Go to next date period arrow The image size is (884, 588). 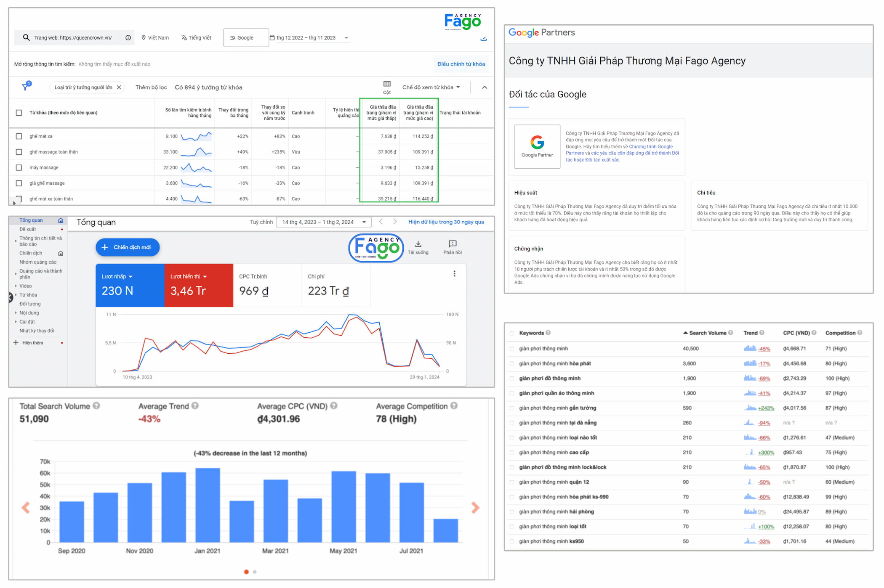(x=394, y=222)
